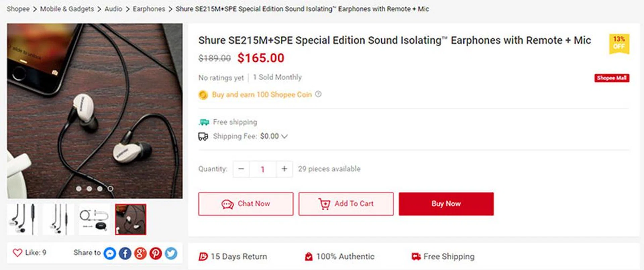Image resolution: width=644 pixels, height=270 pixels.
Task: Jump to first image carousel dot
Action: pyautogui.click(x=79, y=189)
